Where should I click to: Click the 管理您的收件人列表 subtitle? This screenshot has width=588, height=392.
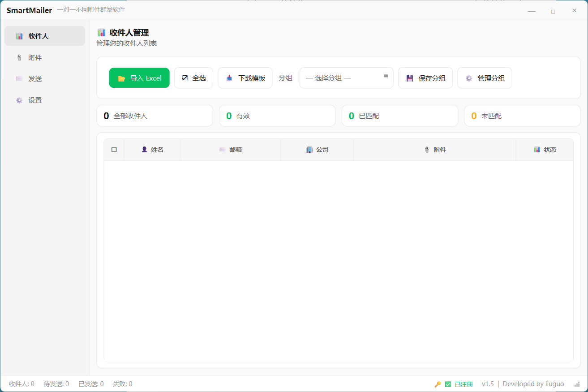[127, 43]
